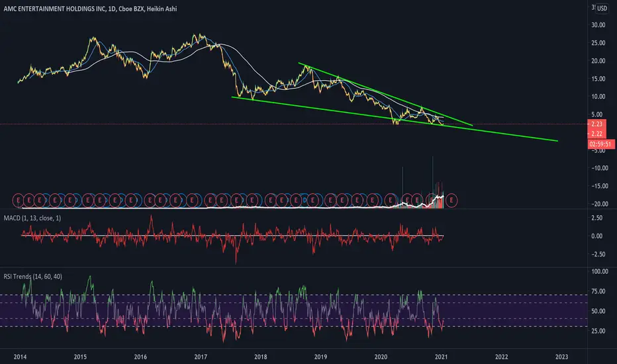This screenshot has height=364, width=617.
Task: Click the 2014 label on the time axis
Action: 20,357
